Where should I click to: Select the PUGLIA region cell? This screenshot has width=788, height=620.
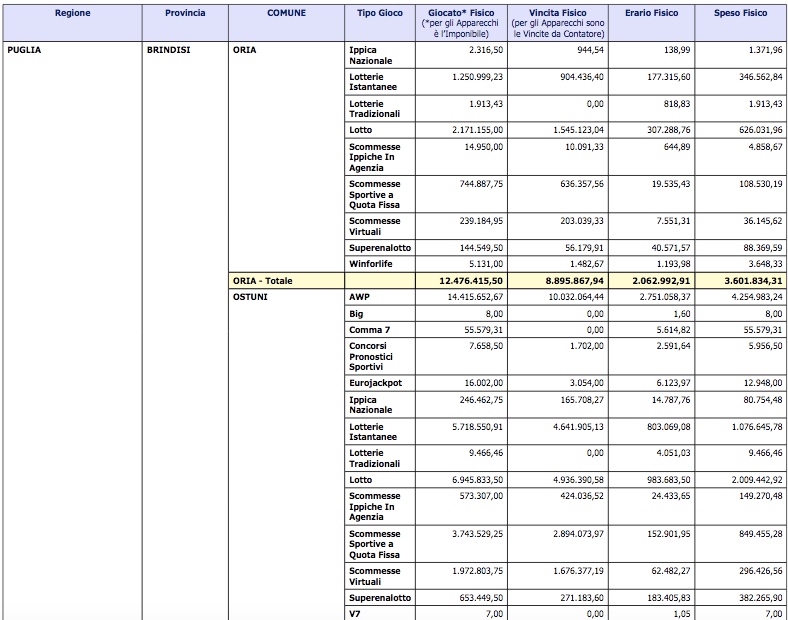point(25,49)
